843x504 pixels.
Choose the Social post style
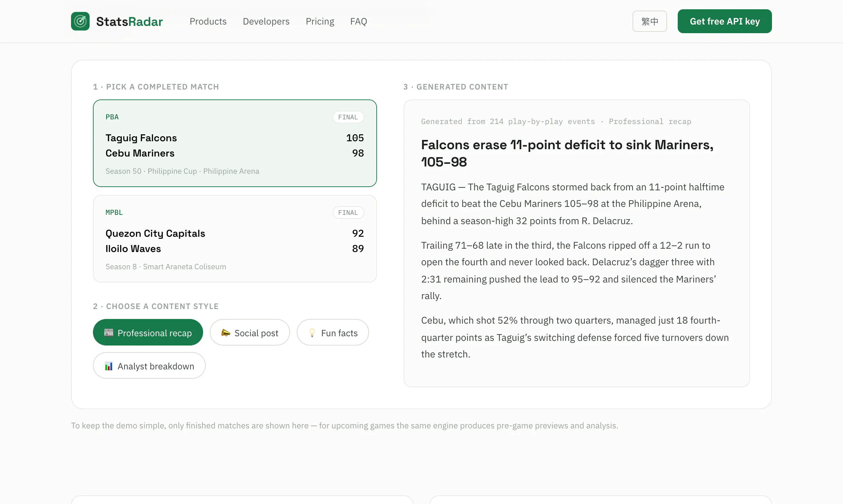pyautogui.click(x=250, y=333)
